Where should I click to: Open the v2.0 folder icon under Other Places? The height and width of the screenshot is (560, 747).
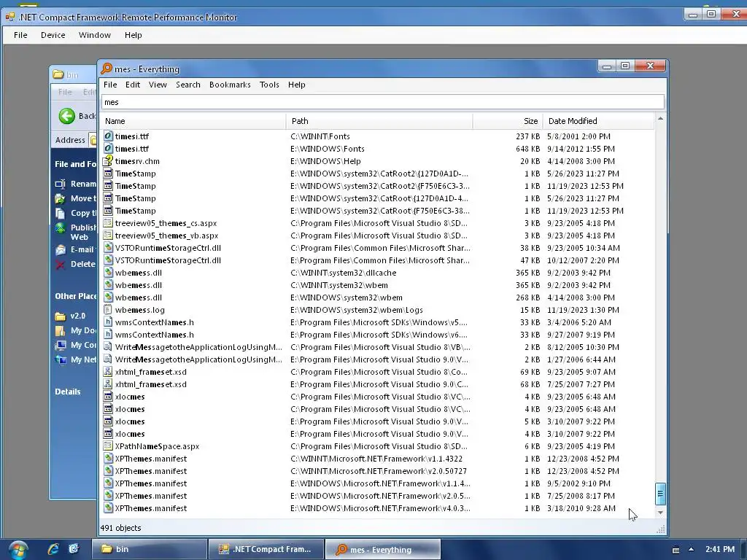(x=60, y=316)
